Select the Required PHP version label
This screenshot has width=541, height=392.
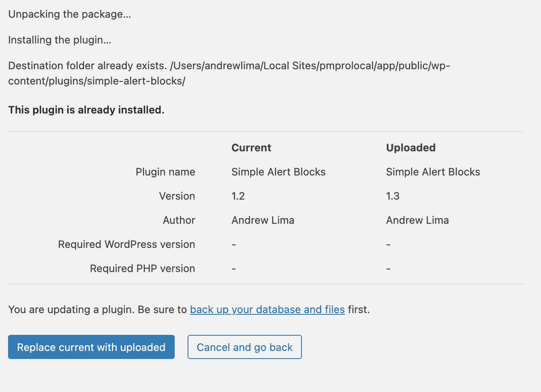[x=142, y=268]
